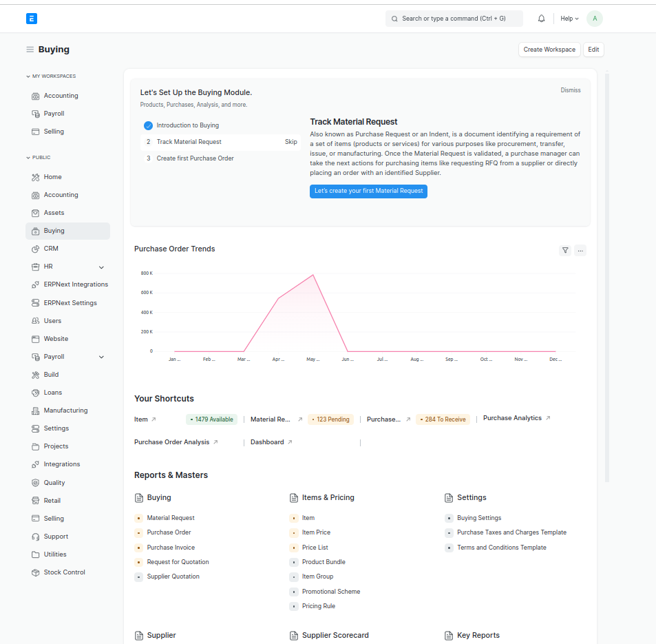
Task: Click completed Introduction to Buying checkmark
Action: (x=148, y=125)
